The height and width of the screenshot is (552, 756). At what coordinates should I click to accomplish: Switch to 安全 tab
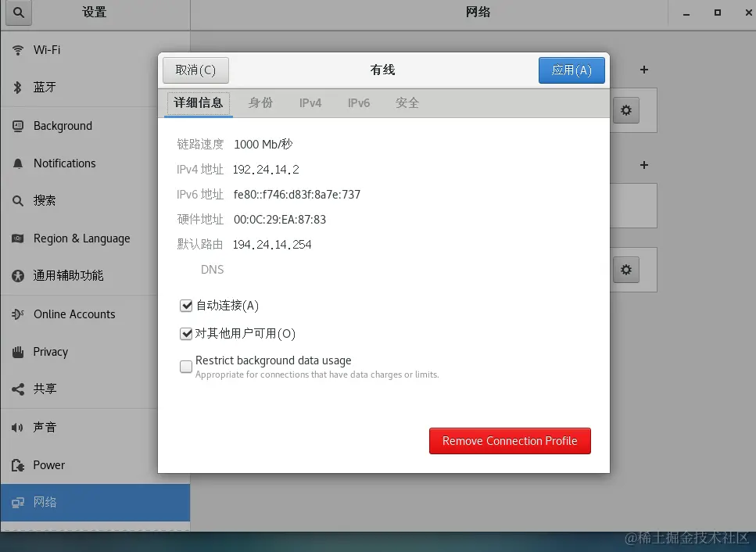coord(407,102)
